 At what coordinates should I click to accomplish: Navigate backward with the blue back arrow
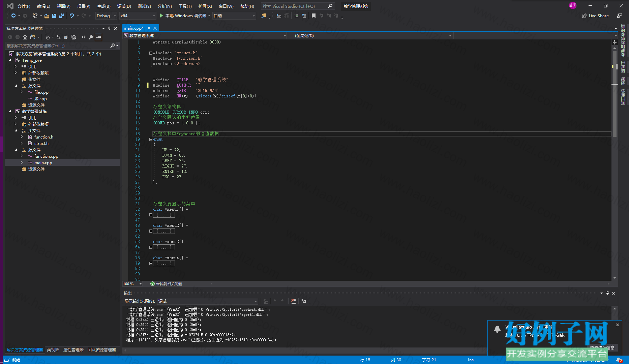(13, 16)
